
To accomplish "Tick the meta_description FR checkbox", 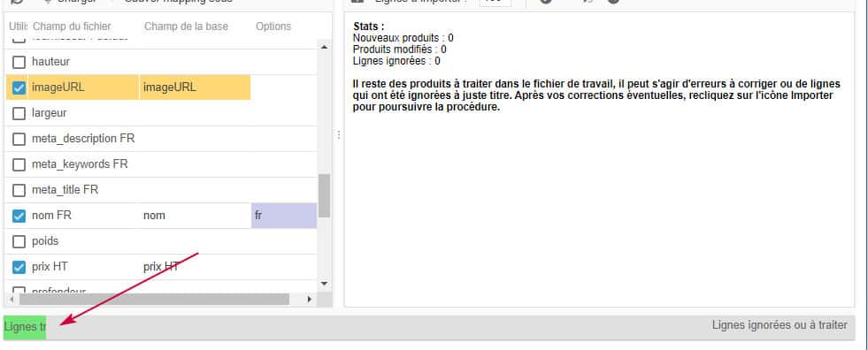I will [x=19, y=139].
